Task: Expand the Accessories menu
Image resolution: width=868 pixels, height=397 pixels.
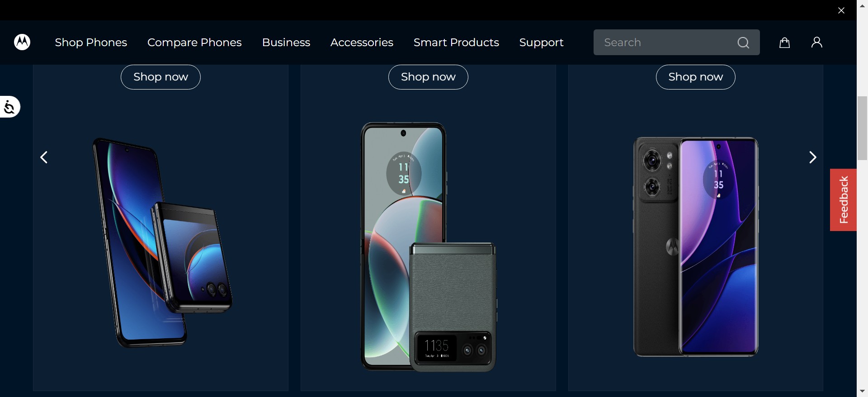Action: coord(362,43)
